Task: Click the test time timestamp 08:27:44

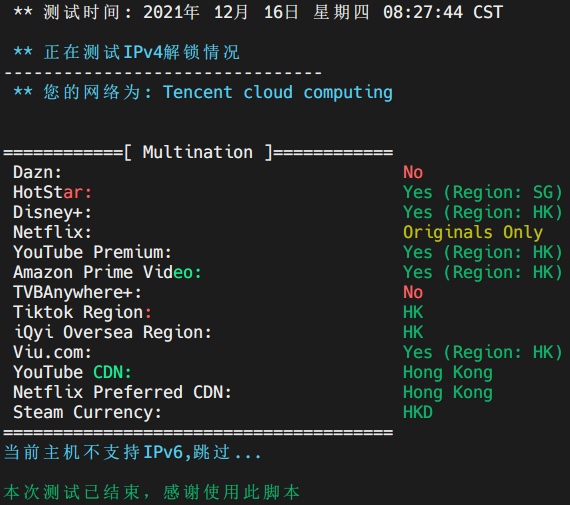Action: point(423,12)
